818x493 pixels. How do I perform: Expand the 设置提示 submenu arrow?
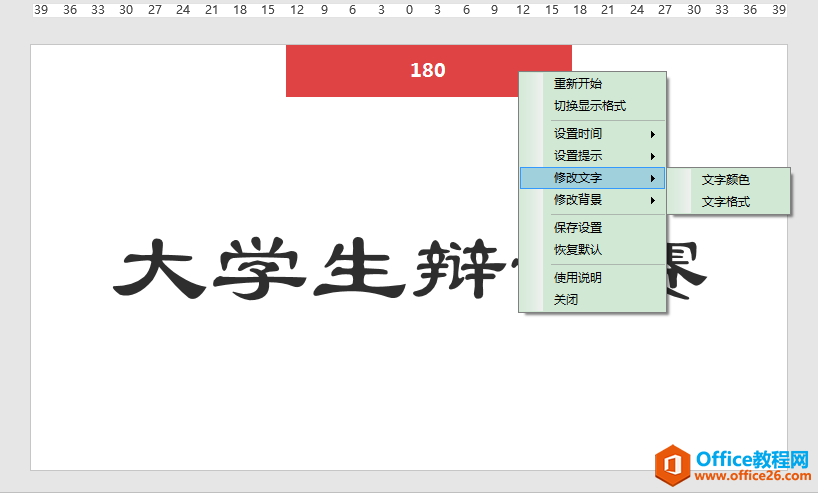[x=653, y=156]
